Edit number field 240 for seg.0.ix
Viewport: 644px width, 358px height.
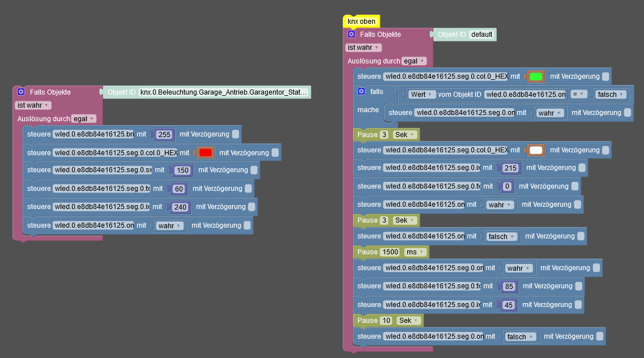(x=180, y=207)
